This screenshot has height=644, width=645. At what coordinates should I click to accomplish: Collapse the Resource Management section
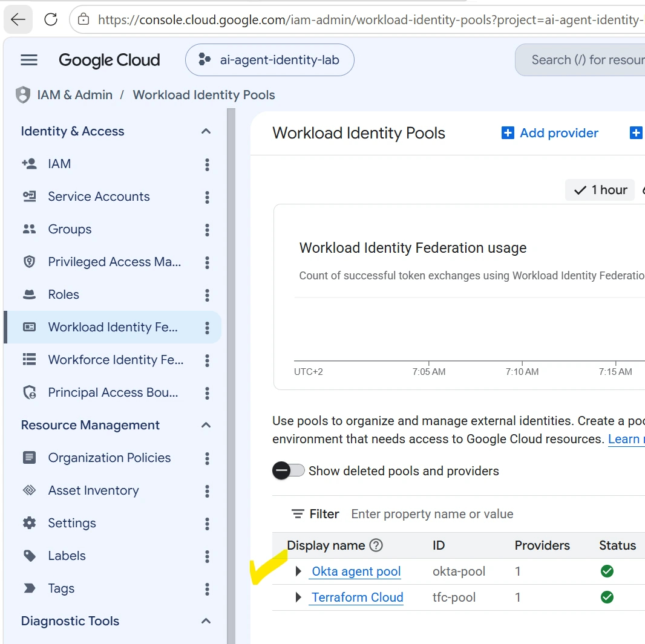click(206, 425)
